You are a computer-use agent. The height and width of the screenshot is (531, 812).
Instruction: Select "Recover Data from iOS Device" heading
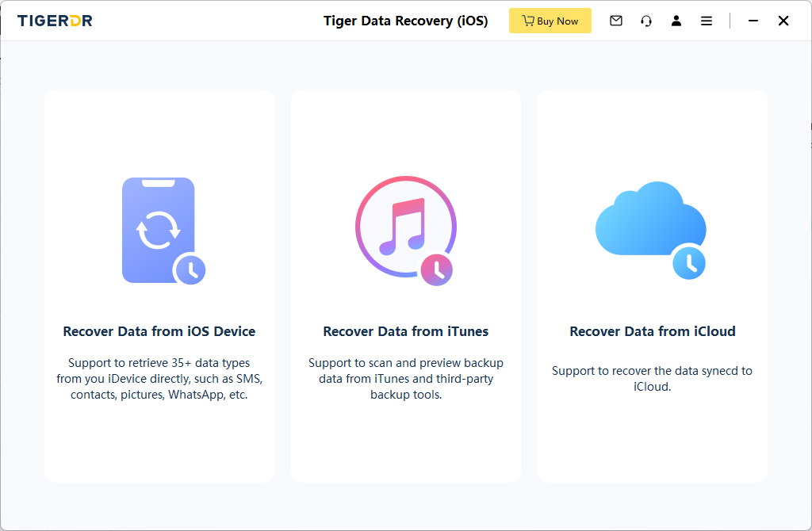159,331
